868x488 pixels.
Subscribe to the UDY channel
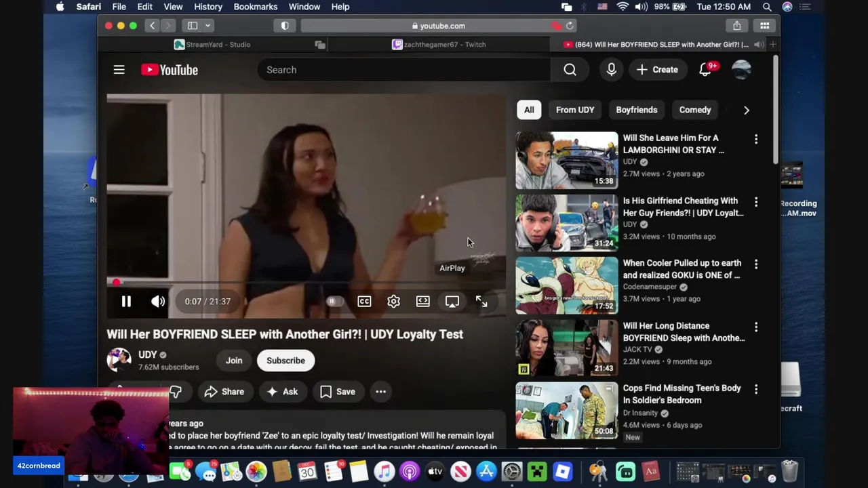285,361
